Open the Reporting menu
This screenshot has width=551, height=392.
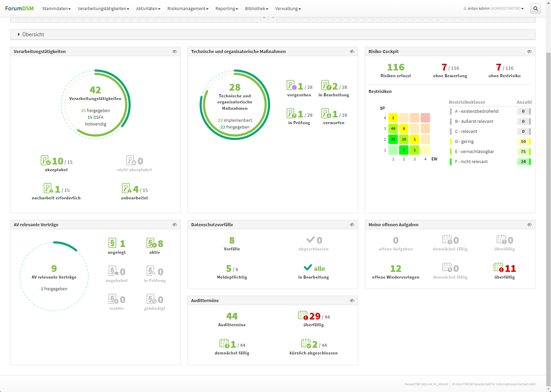tap(226, 8)
